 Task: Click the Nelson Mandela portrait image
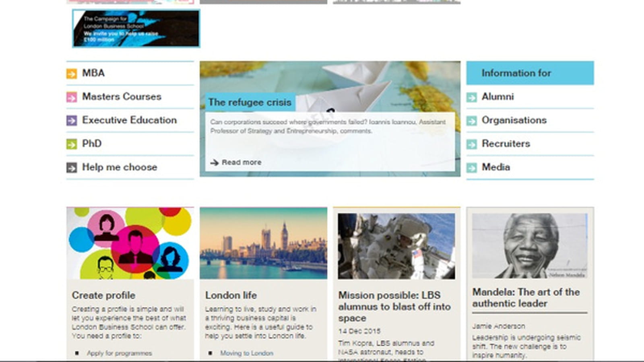(x=530, y=246)
